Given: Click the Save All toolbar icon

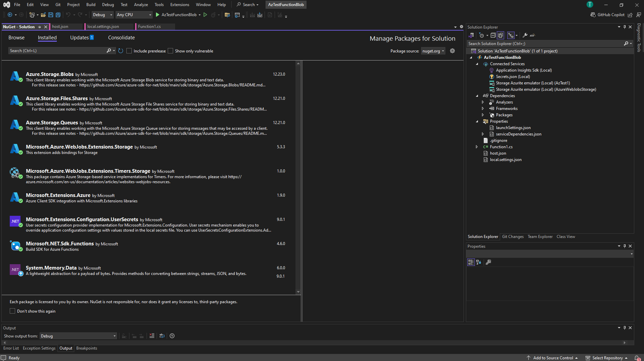Looking at the screenshot, I should (58, 15).
